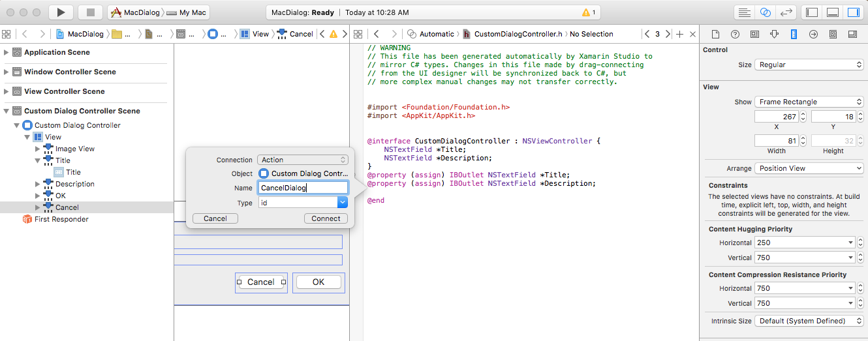Screen dimensions: 868x341
Task: Expand the Window Controller Scene
Action: [x=7, y=72]
